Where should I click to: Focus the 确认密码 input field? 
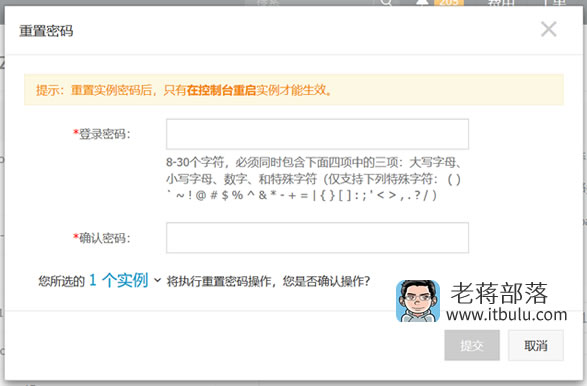point(317,238)
